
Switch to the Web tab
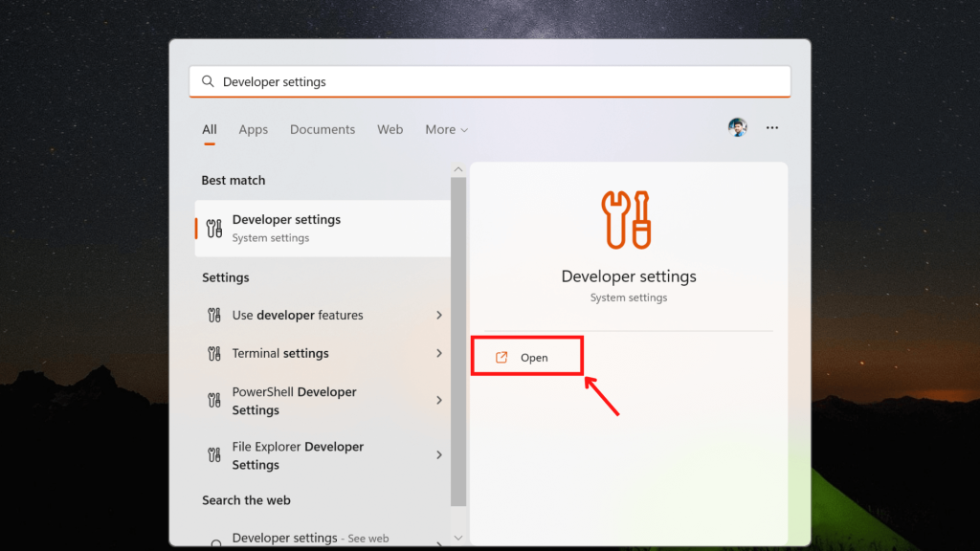coord(390,129)
